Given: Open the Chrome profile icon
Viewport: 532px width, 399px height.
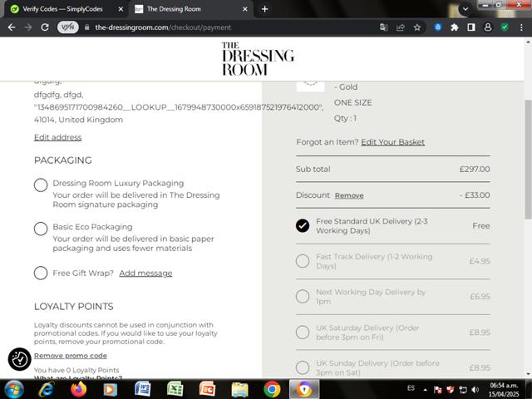Looking at the screenshot, I should coord(488,27).
